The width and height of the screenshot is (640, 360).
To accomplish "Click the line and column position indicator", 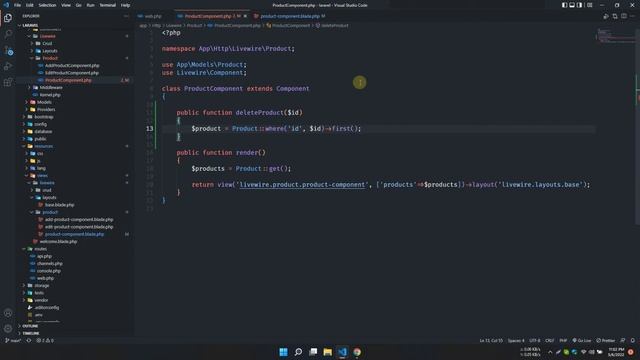I will point(491,340).
